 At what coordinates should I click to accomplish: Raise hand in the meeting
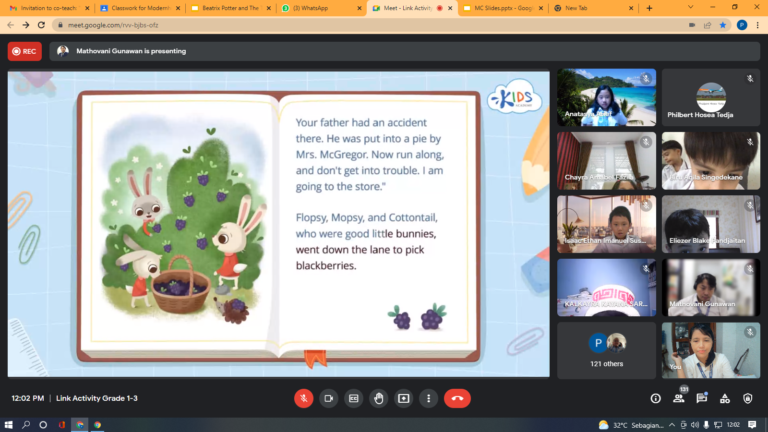(378, 398)
